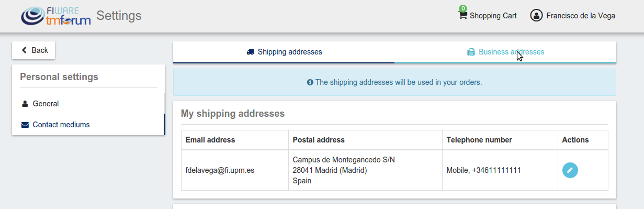644x209 pixels.
Task: Click the Business addresses building icon
Action: tap(471, 52)
